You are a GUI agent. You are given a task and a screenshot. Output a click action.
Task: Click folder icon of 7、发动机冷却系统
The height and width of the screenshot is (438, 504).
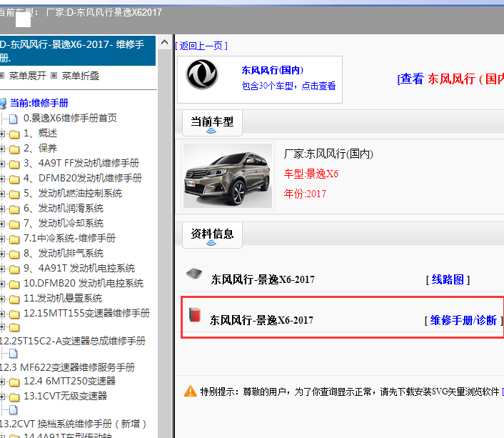click(14, 224)
